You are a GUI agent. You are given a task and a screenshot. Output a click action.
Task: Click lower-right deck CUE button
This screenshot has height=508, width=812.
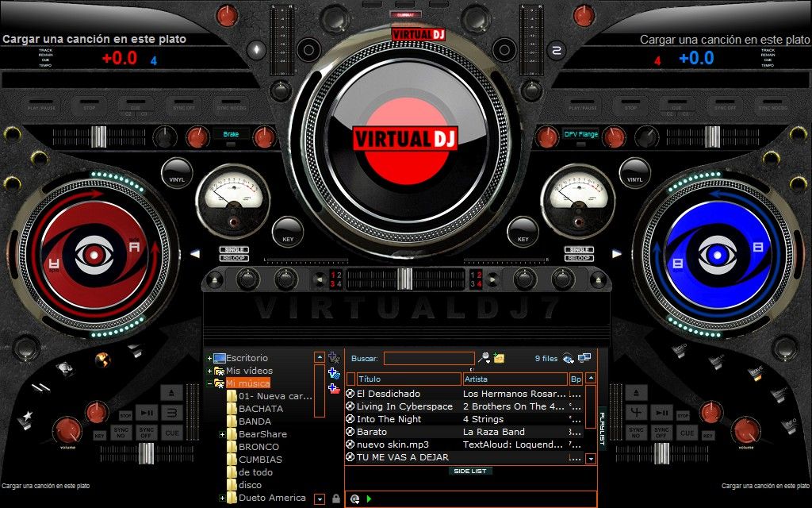688,433
